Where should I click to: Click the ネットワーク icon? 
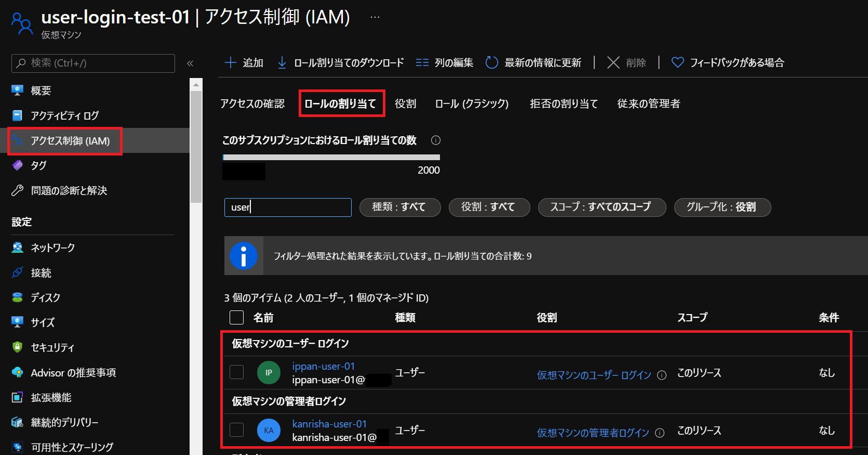click(x=17, y=248)
